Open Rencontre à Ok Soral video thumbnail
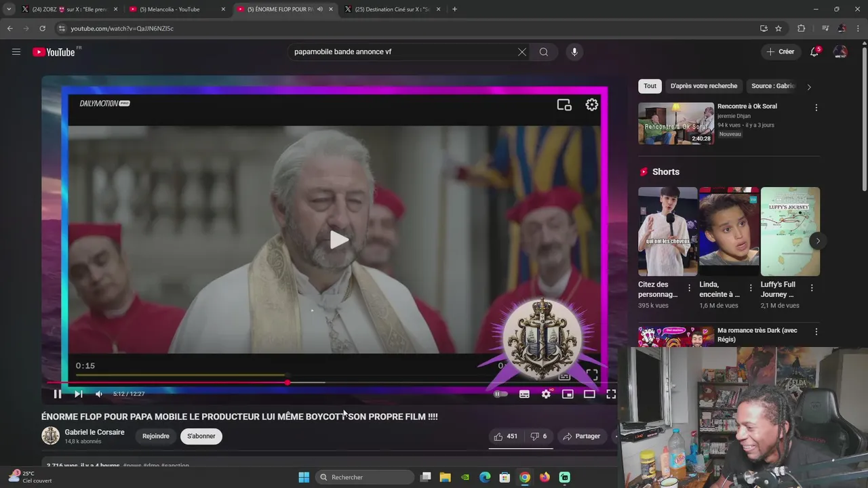The image size is (868, 488). (676, 123)
